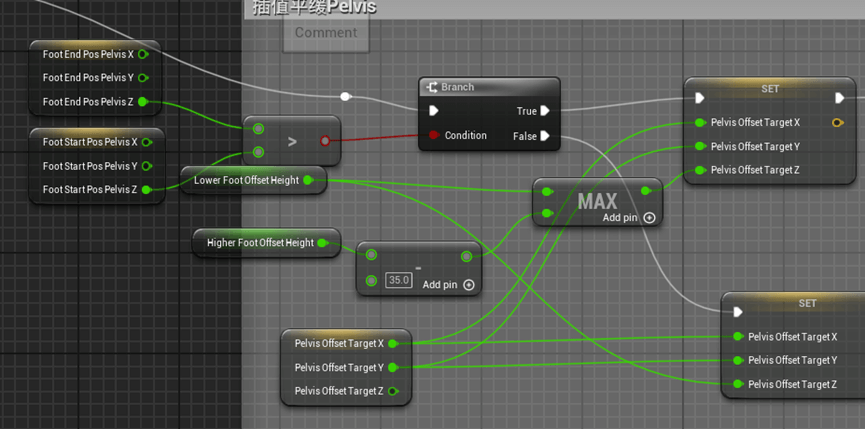The width and height of the screenshot is (865, 429).
Task: Click the Foot End Pos Pelvis Y pin
Action: (143, 78)
